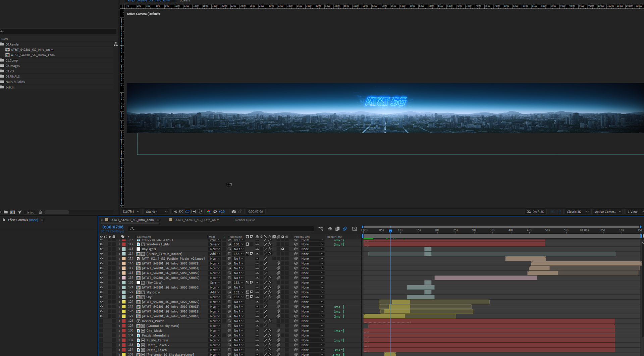Expand the Puzzle_Terrain layer properties
The width and height of the screenshot is (644, 356).
pyautogui.click(x=119, y=340)
